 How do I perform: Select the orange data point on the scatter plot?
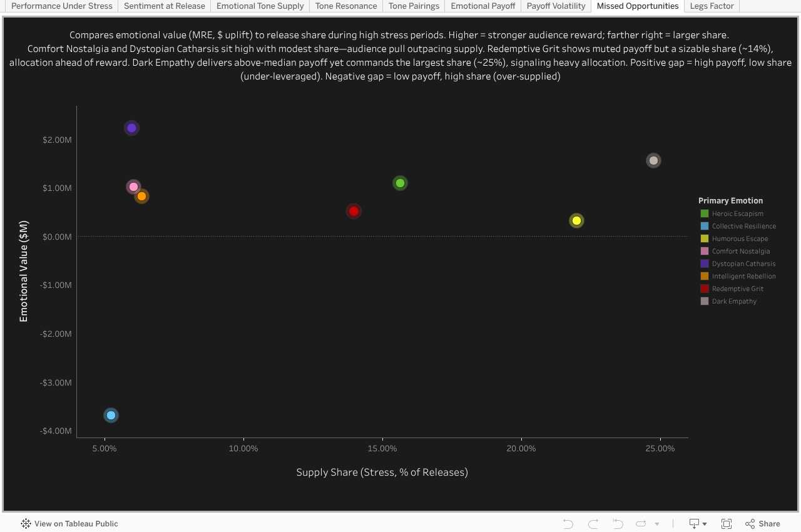tap(142, 197)
